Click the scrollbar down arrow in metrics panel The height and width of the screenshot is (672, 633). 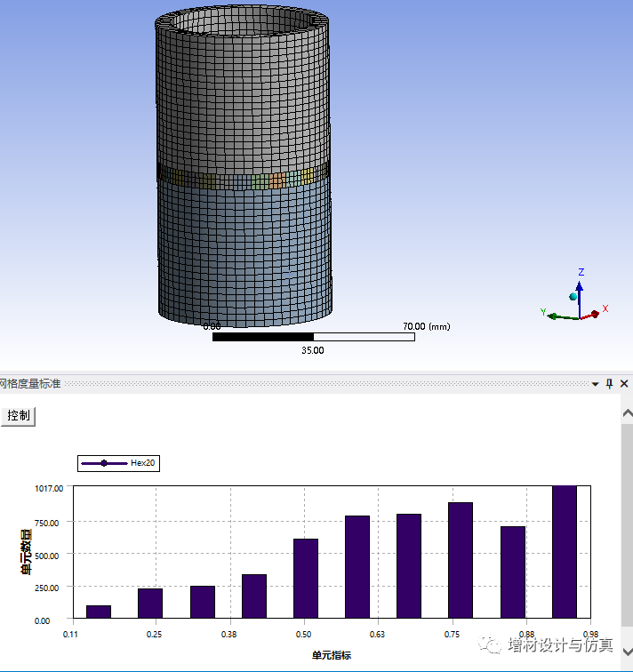(628, 652)
